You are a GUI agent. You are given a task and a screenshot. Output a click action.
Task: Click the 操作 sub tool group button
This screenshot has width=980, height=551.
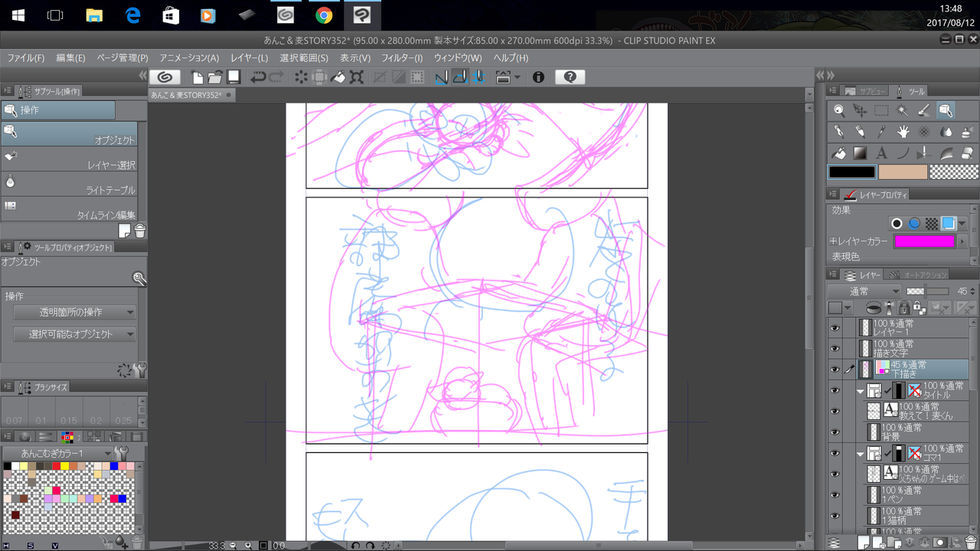point(58,110)
